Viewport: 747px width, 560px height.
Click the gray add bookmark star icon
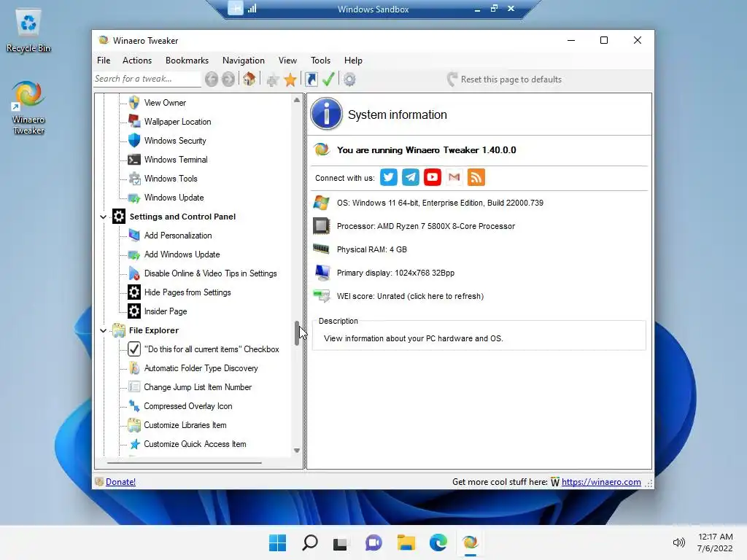tap(273, 79)
